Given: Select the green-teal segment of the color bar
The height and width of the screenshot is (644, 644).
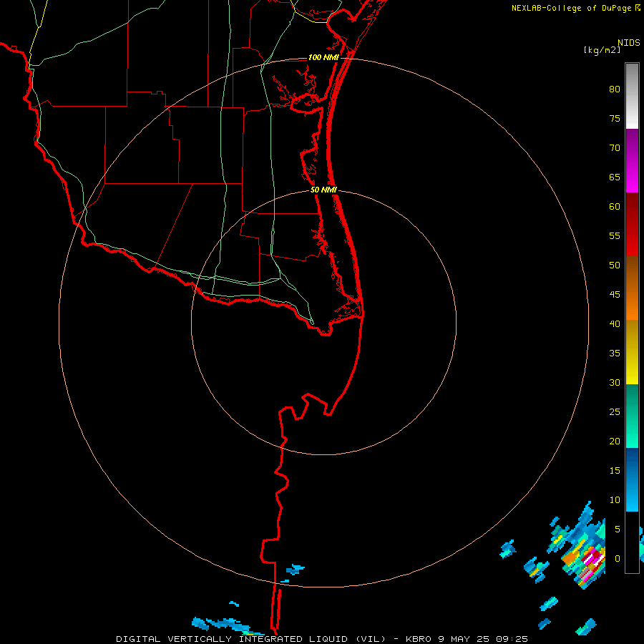Looking at the screenshot, I should pos(632,416).
